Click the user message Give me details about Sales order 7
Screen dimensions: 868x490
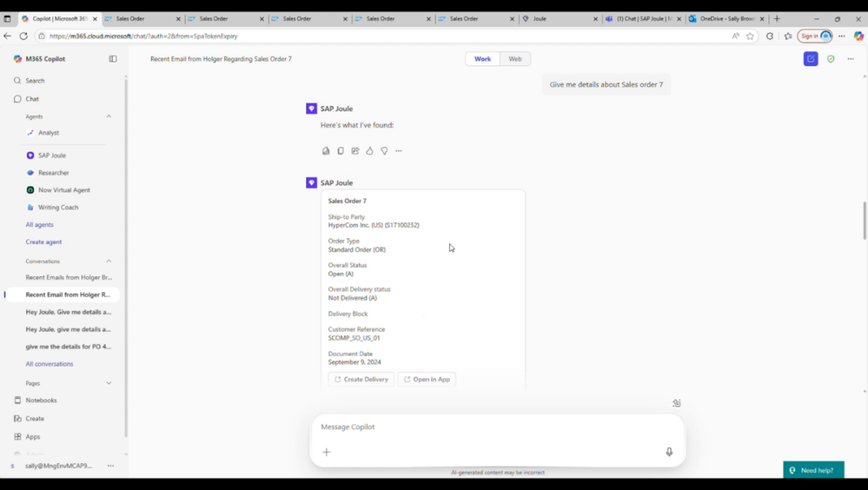click(606, 85)
